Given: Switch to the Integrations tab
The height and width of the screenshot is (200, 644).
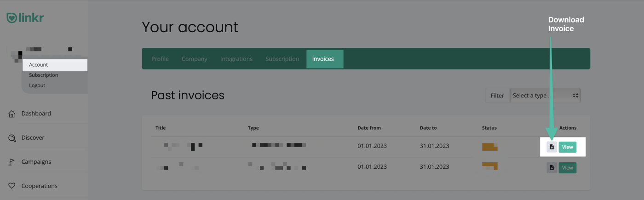Looking at the screenshot, I should click(236, 59).
